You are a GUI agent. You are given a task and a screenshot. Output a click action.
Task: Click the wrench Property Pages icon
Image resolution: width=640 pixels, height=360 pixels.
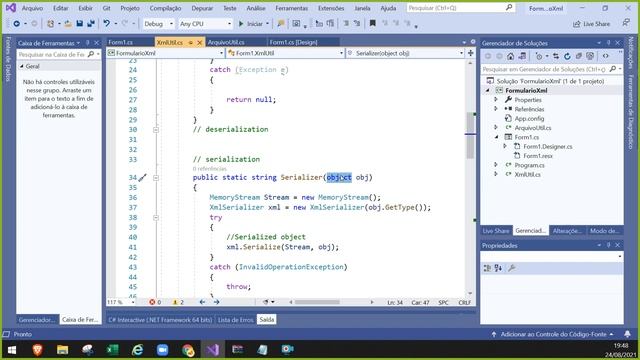pos(511,268)
